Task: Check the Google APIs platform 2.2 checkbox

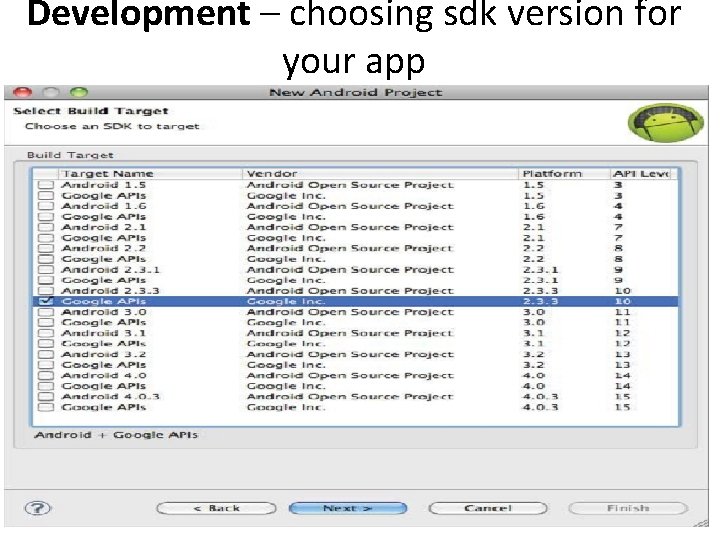Action: click(46, 259)
